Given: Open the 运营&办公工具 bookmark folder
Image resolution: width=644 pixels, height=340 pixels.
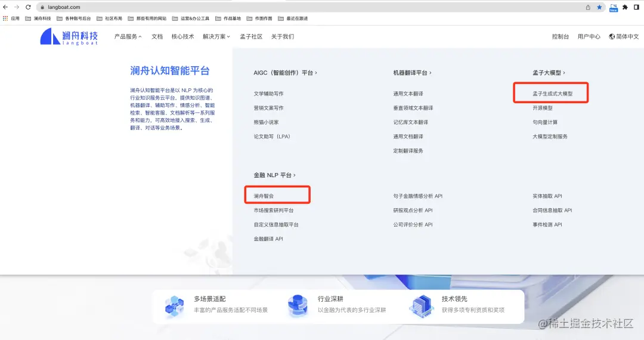Looking at the screenshot, I should point(191,18).
